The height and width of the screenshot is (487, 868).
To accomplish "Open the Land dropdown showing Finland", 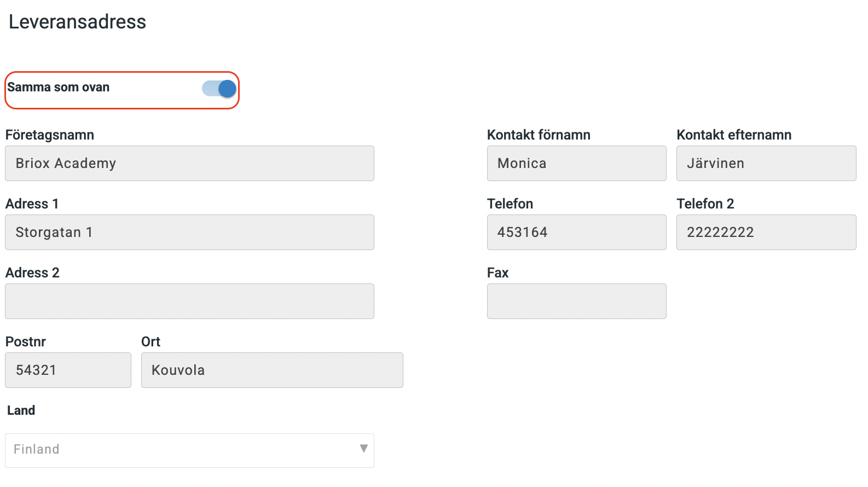I will tap(189, 450).
